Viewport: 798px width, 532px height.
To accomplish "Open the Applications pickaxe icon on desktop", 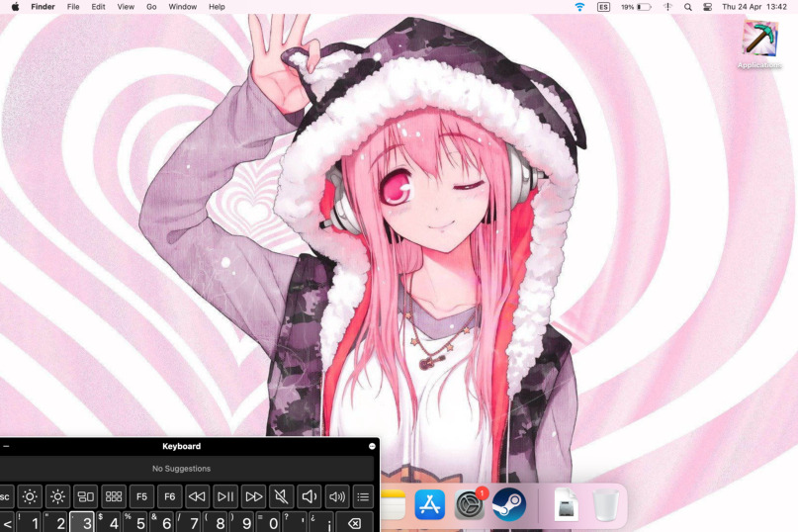I will [x=759, y=40].
